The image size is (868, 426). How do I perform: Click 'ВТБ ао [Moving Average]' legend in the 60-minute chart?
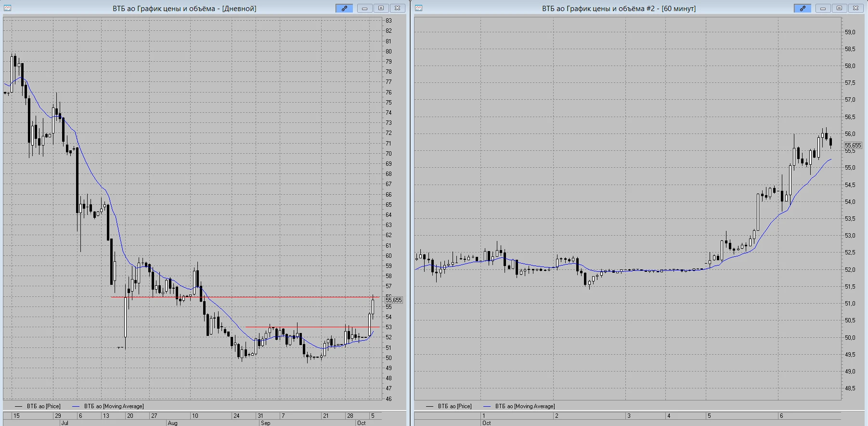point(525,406)
